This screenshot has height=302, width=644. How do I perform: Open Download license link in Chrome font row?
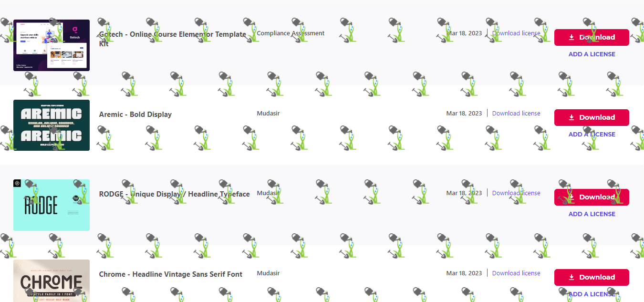tap(516, 273)
